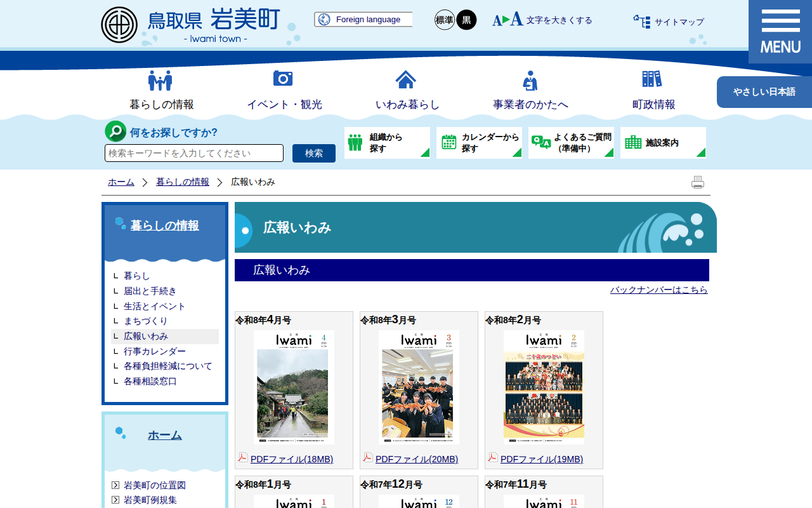This screenshot has height=508, width=812.
Task: Open イベント・観光 navigation menu
Action: pyautogui.click(x=284, y=104)
